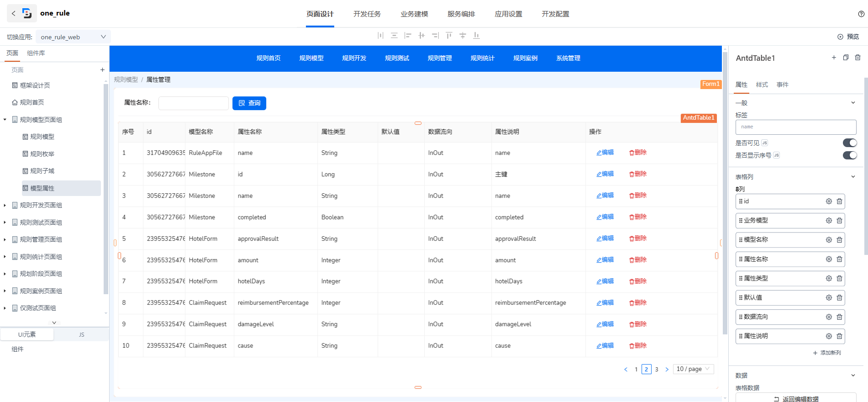Collapse the 表格列 section
This screenshot has width=868, height=402.
pyautogui.click(x=853, y=177)
